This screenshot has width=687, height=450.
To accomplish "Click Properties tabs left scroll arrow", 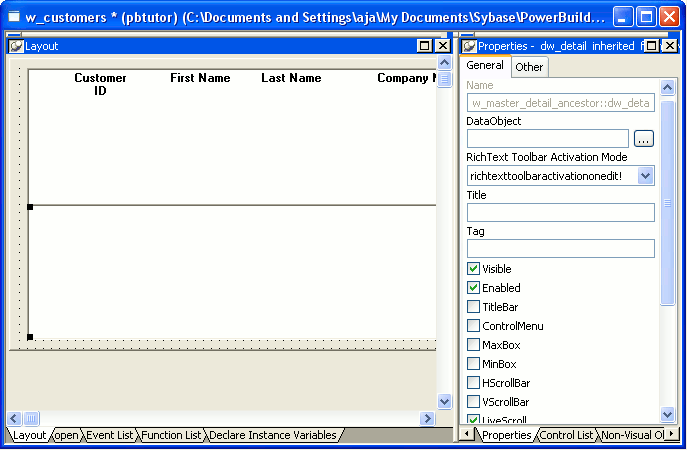I will click(467, 434).
